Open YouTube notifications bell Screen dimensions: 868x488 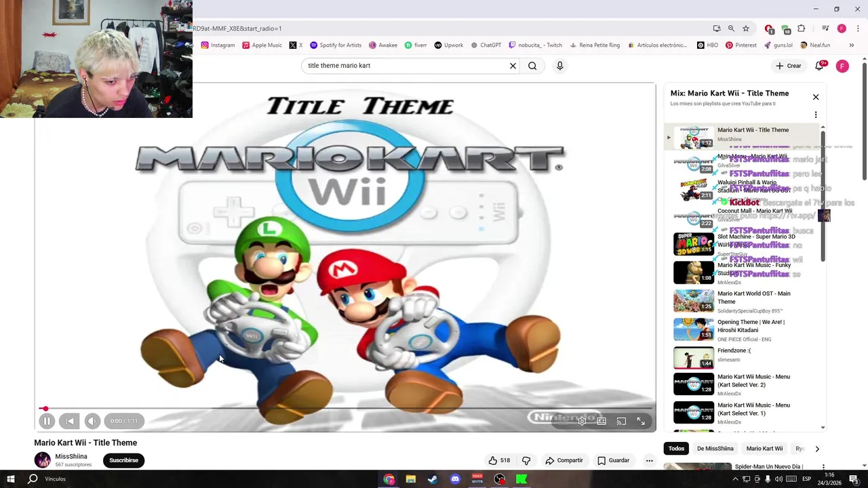[820, 66]
